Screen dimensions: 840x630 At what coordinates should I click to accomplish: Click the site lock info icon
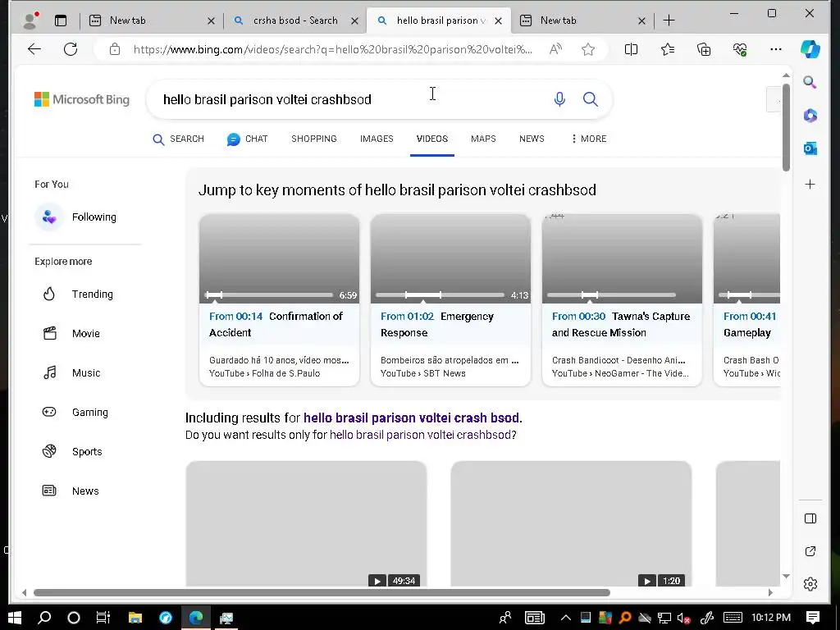tap(115, 49)
